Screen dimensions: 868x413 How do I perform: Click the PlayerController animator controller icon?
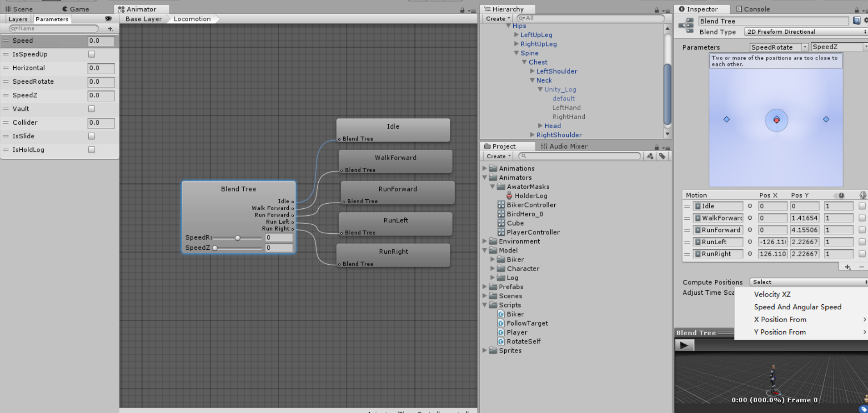tap(502, 232)
